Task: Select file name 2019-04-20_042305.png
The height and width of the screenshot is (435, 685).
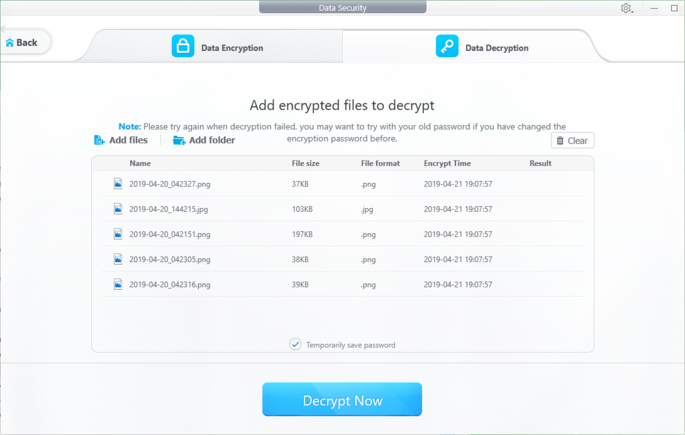Action: 170,259
